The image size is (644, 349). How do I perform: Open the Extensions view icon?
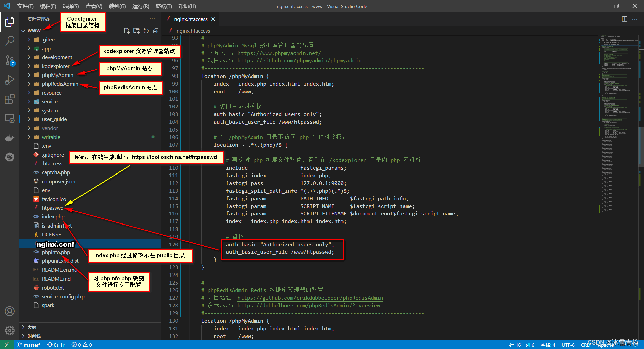(x=10, y=99)
